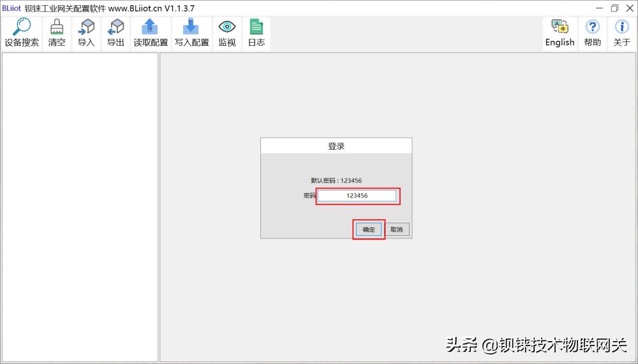This screenshot has height=364, width=638.
Task: Open the 日志 log viewer
Action: tap(256, 34)
